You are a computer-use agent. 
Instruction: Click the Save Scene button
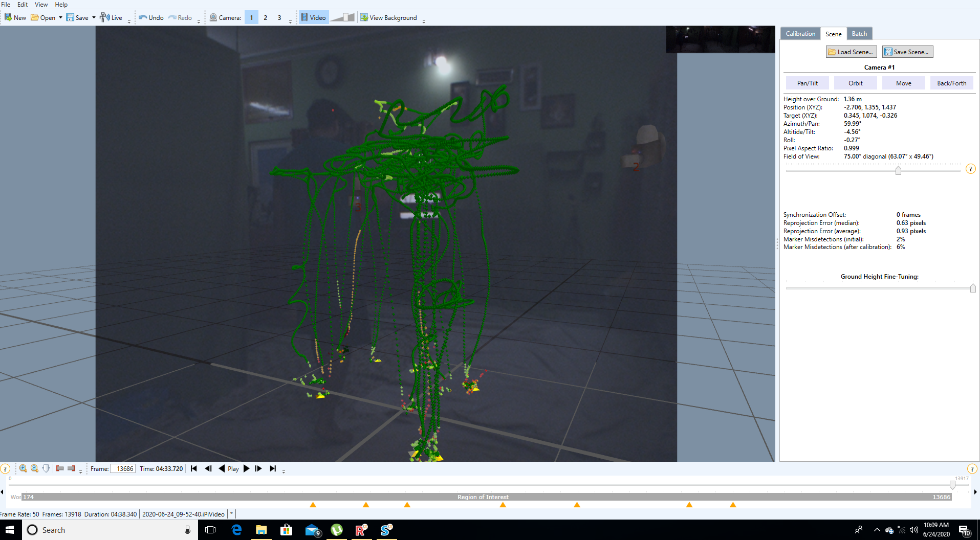pos(907,52)
